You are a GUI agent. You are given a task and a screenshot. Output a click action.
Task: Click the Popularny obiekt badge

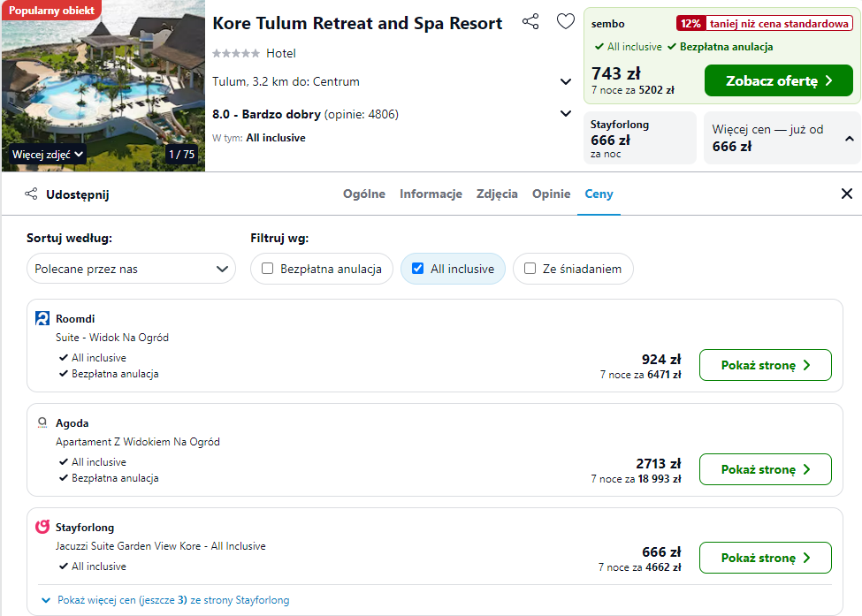(51, 10)
